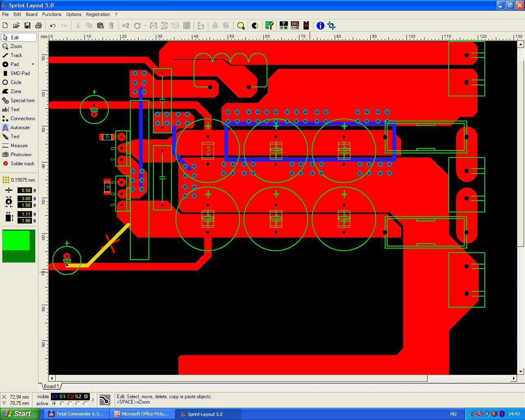Click the crosshair selection toolbar icon
Image resolution: width=525 pixels, height=420 pixels.
[331, 25]
